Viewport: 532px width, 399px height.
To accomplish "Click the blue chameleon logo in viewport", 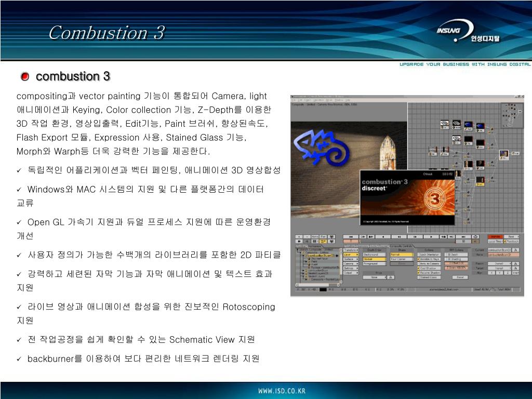I will (x=322, y=148).
